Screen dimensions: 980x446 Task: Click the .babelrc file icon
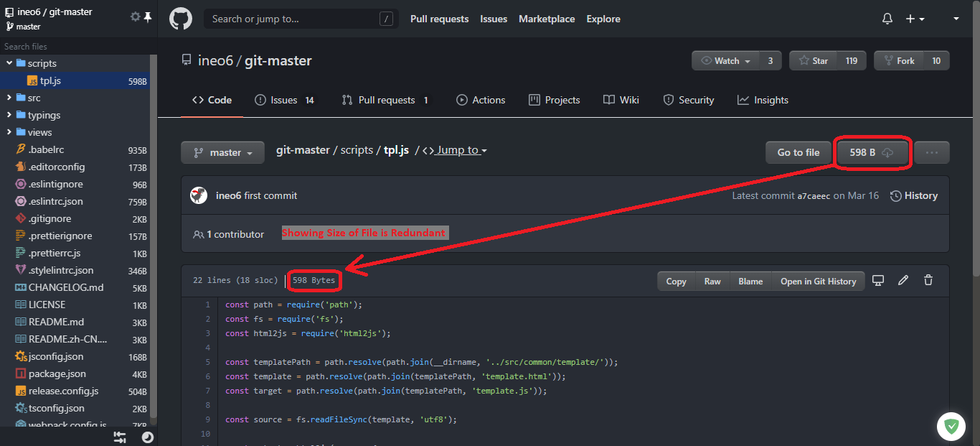pyautogui.click(x=21, y=149)
